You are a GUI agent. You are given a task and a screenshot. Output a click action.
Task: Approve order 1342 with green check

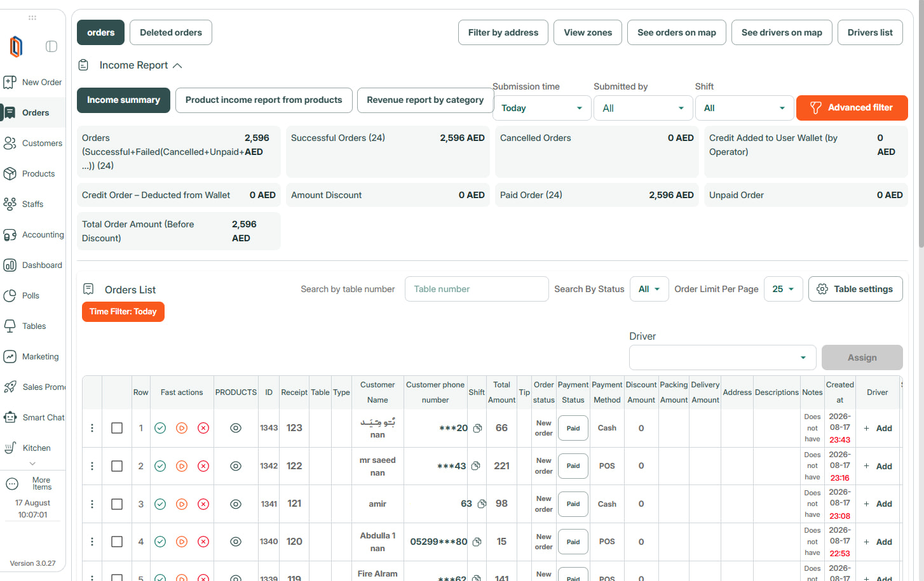point(160,466)
